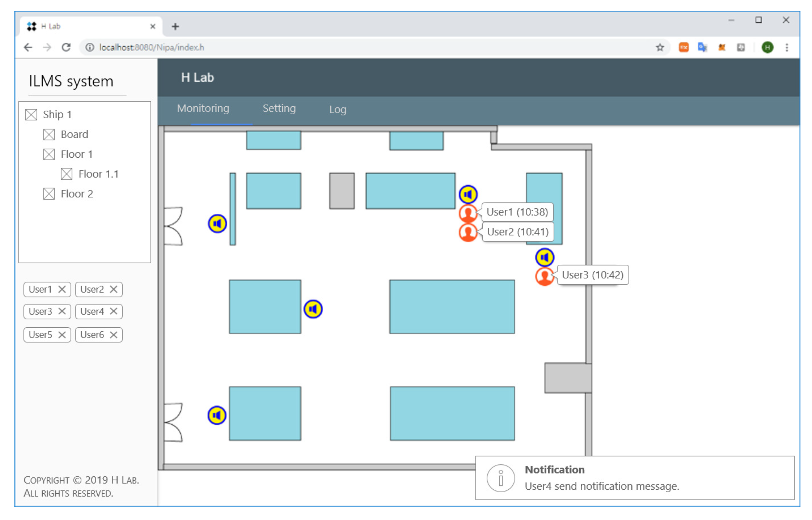Remove the User6 tag with X
Image resolution: width=812 pixels, height=520 pixels.
click(x=114, y=335)
